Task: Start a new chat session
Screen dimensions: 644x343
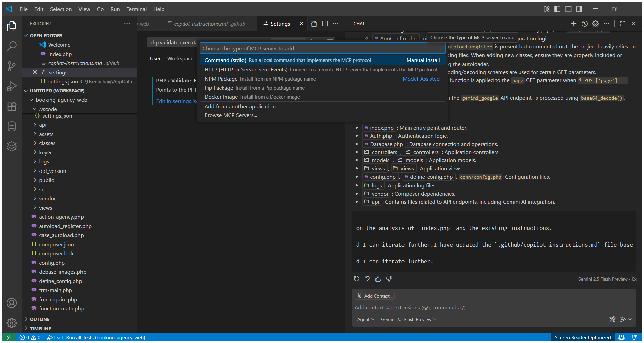Action: point(573,24)
